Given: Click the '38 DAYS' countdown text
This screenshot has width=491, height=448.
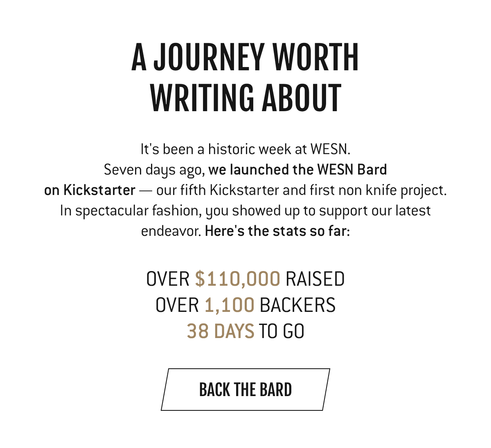Looking at the screenshot, I should click(221, 331).
